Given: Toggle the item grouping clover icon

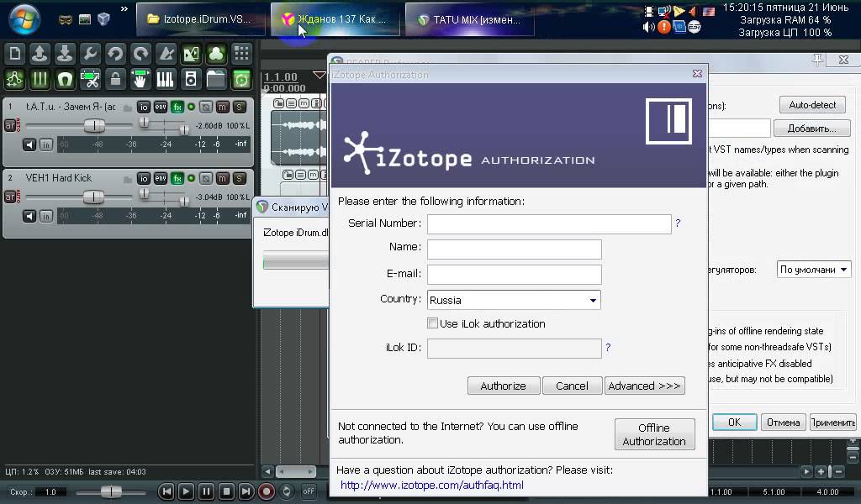Looking at the screenshot, I should pyautogui.click(x=216, y=54).
